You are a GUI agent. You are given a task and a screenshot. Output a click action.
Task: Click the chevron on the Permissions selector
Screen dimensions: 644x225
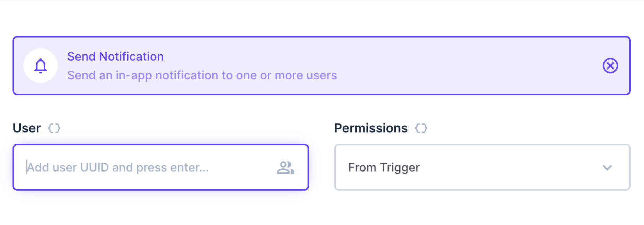607,168
